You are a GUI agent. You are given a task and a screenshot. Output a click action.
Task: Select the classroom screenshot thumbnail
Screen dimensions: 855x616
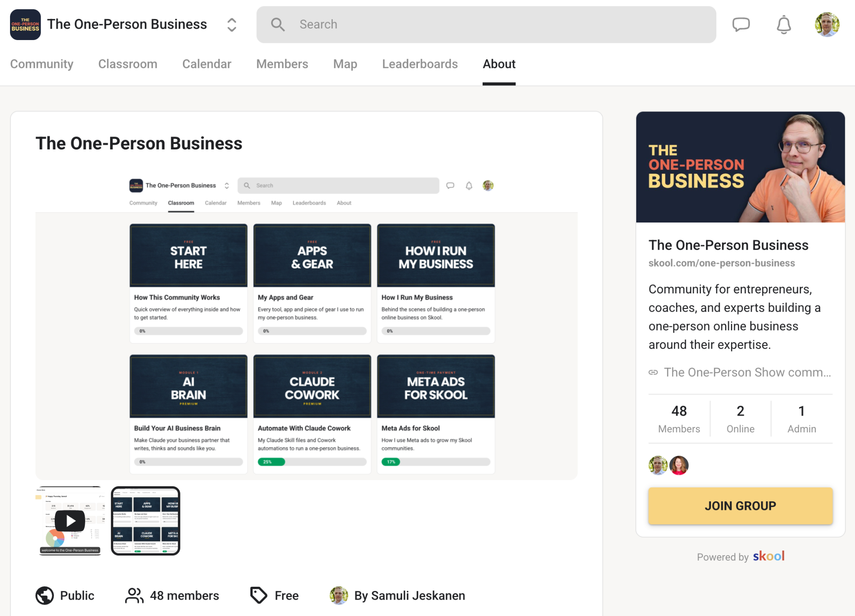pyautogui.click(x=145, y=521)
